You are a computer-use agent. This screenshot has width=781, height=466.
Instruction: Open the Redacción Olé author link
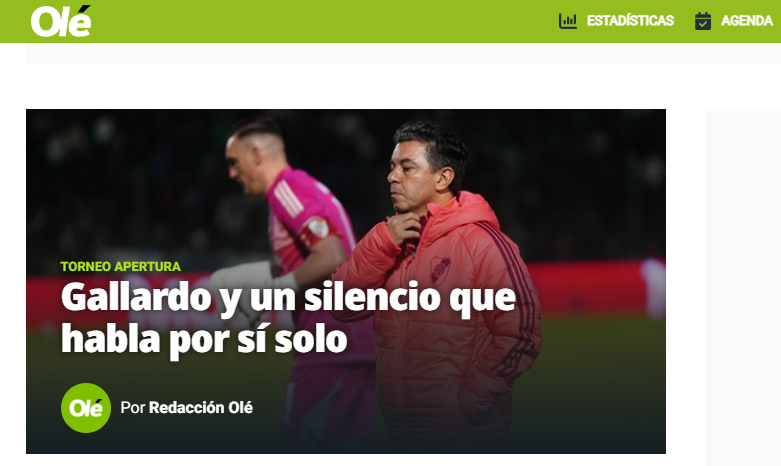[201, 408]
